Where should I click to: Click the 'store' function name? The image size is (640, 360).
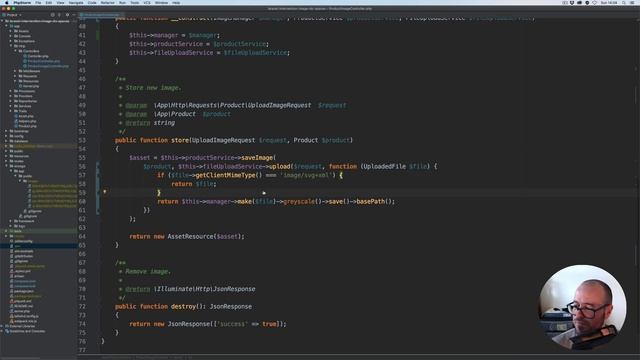[x=180, y=140]
